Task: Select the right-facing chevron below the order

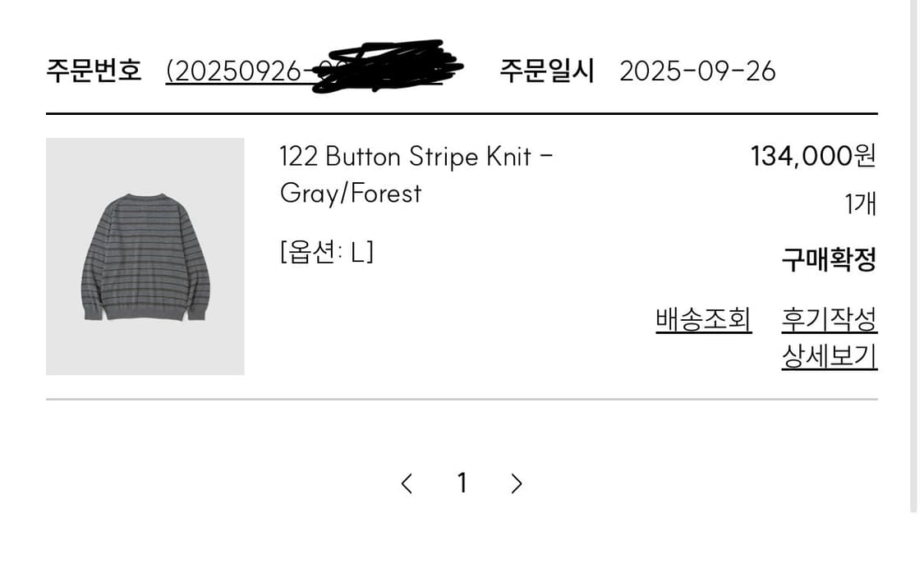Action: pos(517,484)
